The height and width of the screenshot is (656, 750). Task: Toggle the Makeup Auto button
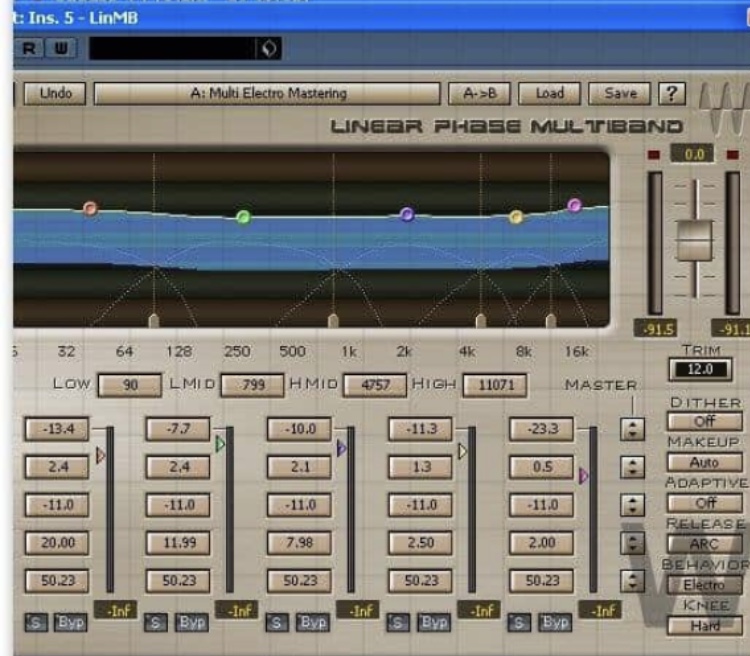coord(705,462)
